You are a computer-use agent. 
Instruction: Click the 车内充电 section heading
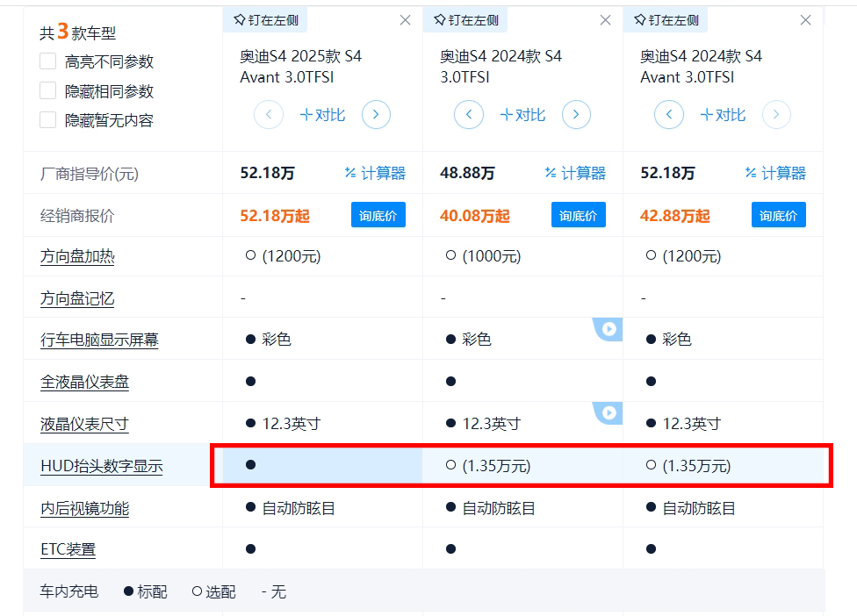[69, 591]
